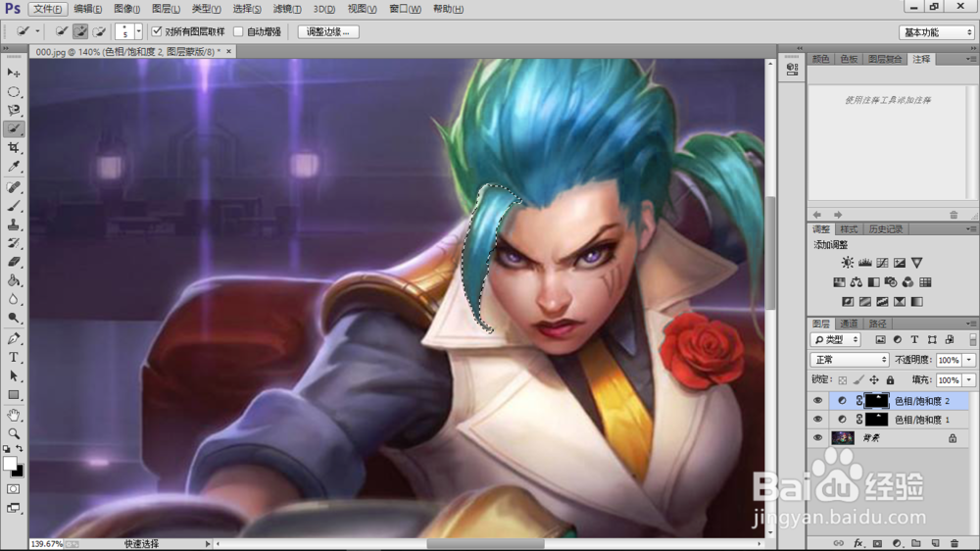Screen dimensions: 980x551
Task: Add a Color Balance adjustment
Action: 857,282
